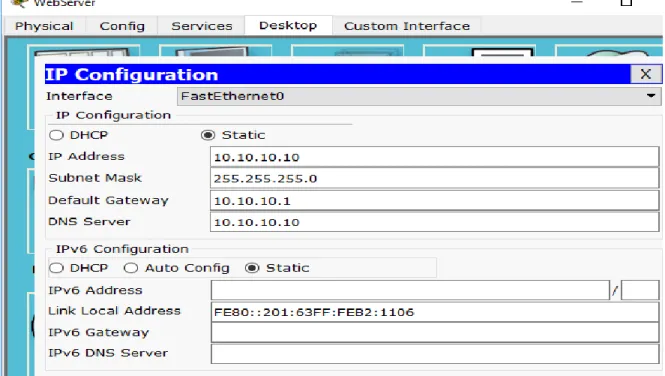Close the IP Configuration dialog
The height and width of the screenshot is (376, 665).
[x=645, y=74]
